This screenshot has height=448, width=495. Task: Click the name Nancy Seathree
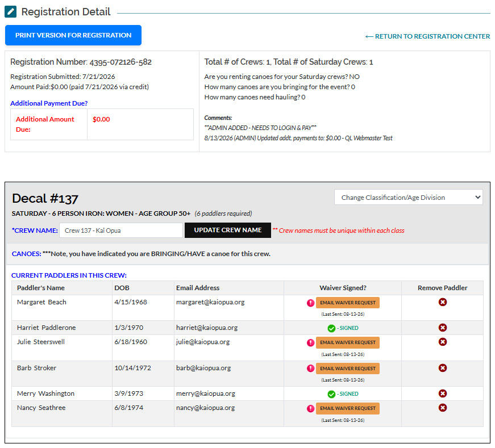pos(41,408)
